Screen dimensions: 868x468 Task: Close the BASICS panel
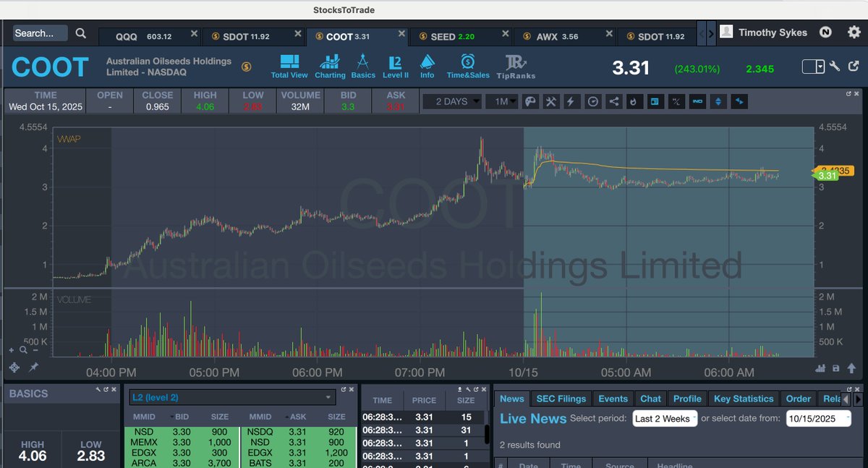114,389
